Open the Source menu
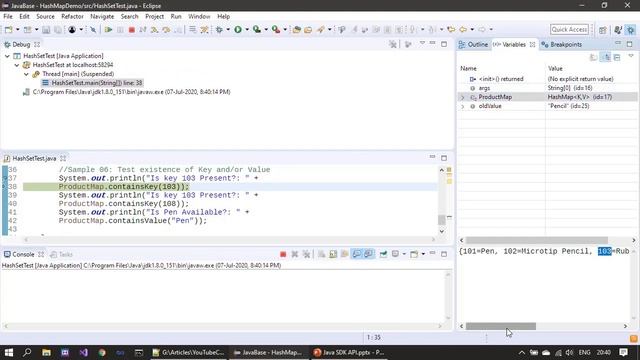The image size is (640, 360). [45, 16]
